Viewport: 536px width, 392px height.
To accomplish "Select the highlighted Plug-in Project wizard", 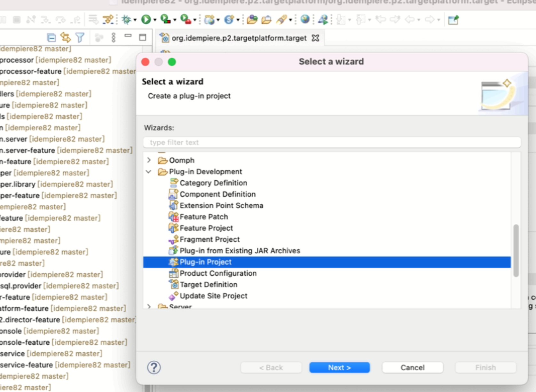I will click(x=327, y=262).
